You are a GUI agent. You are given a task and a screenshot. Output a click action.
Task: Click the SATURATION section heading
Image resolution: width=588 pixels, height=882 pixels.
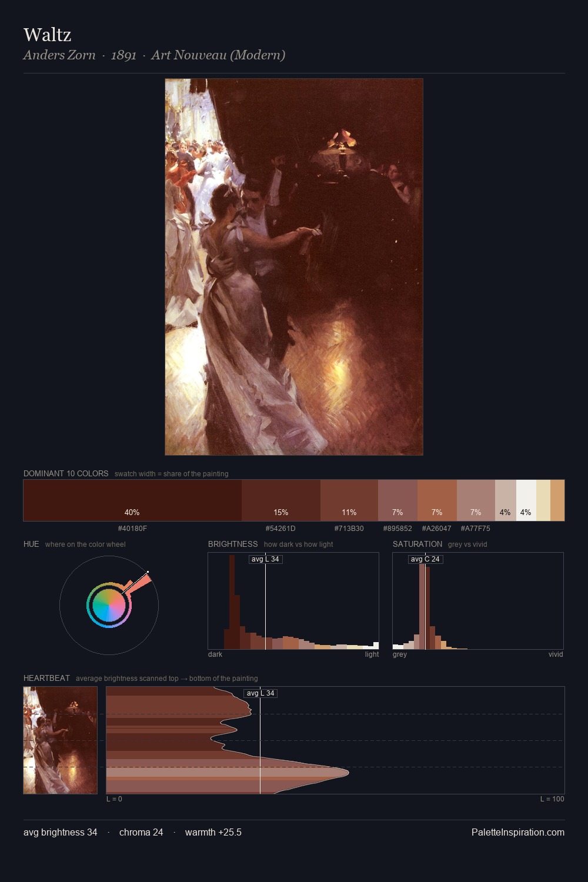417,544
